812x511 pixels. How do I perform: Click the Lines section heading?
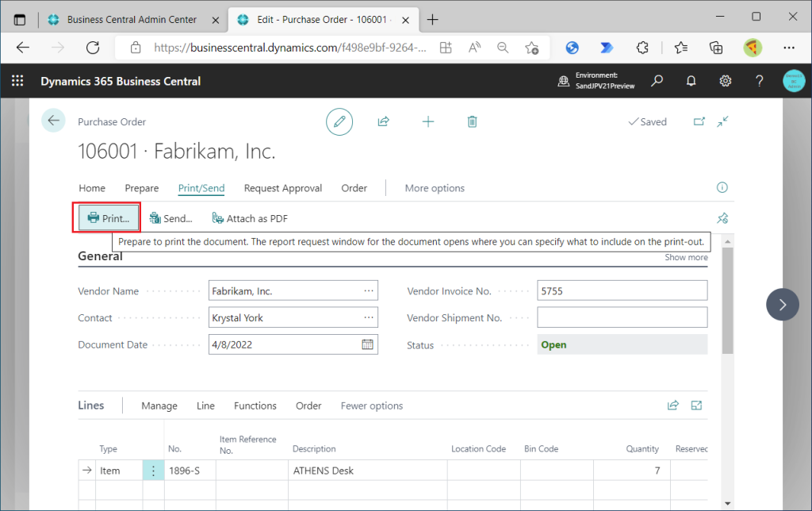91,405
